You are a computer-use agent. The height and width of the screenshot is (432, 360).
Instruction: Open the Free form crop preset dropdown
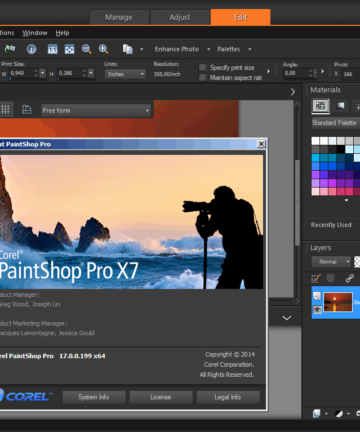[x=96, y=110]
